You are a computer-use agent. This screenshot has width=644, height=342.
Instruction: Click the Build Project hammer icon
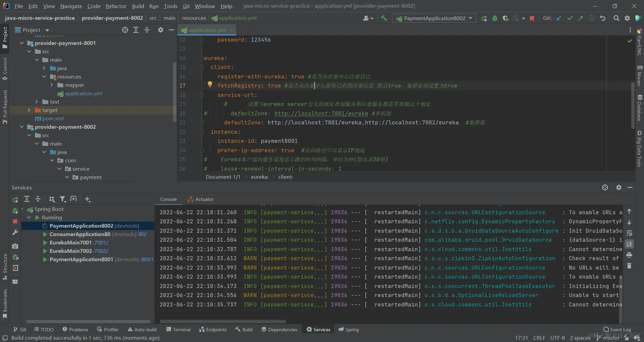coord(384,18)
